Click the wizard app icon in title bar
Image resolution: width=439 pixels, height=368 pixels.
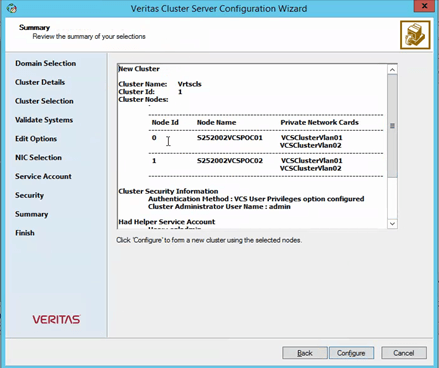pos(12,8)
